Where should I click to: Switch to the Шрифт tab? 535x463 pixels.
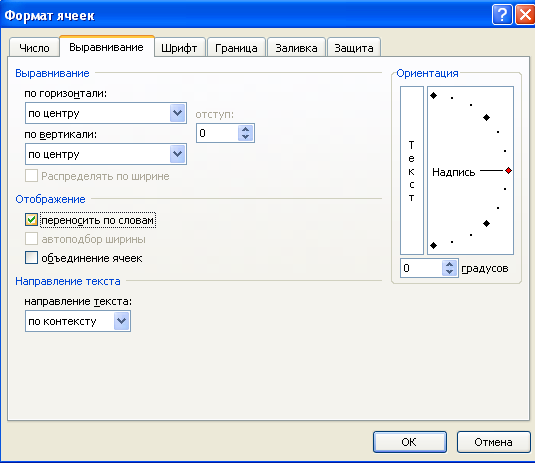(179, 48)
